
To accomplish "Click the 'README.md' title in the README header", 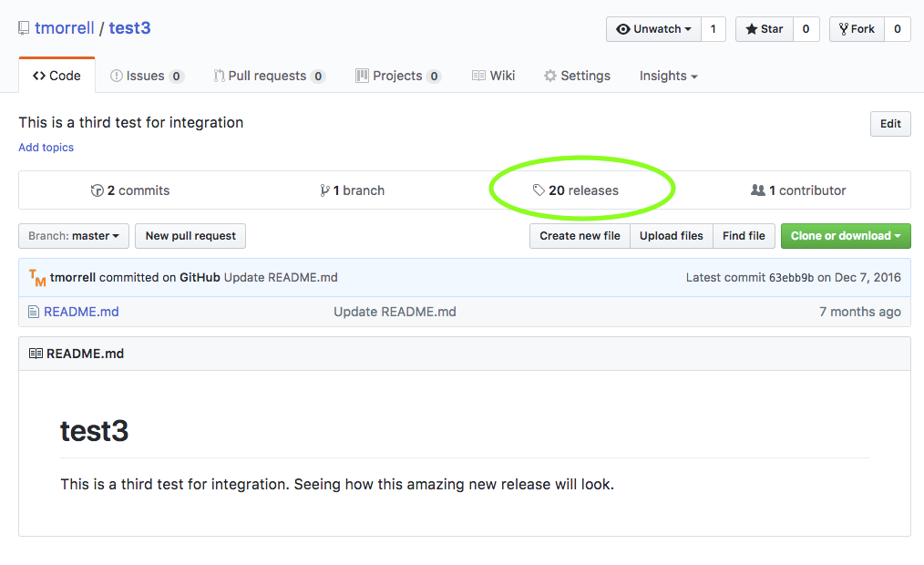I will coord(85,354).
